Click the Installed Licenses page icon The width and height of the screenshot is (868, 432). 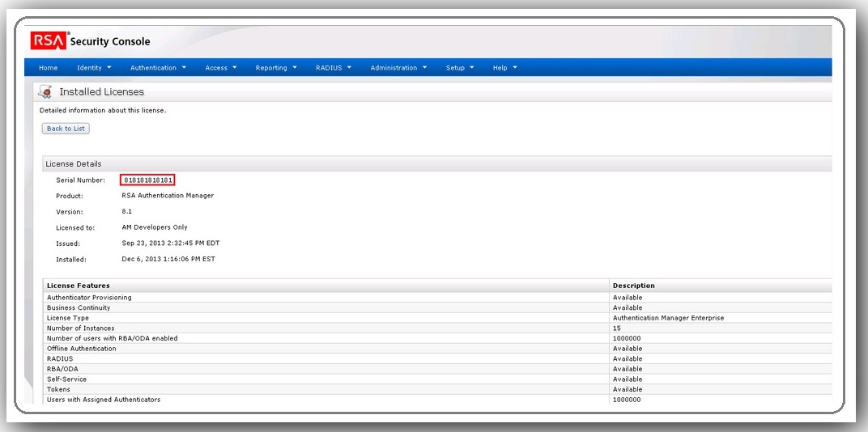(46, 91)
